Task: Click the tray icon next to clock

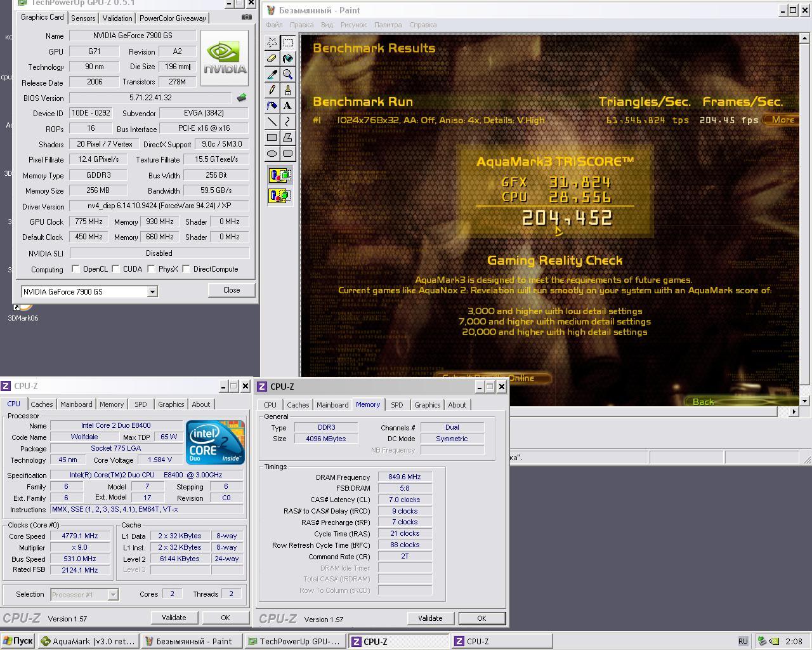Action: click(x=775, y=641)
